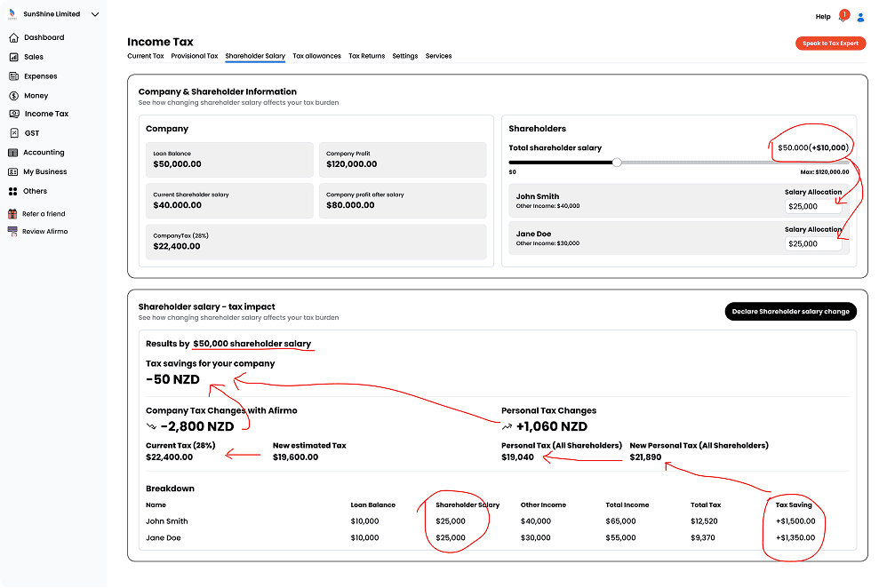Open notifications bell with red badge

coord(843,16)
